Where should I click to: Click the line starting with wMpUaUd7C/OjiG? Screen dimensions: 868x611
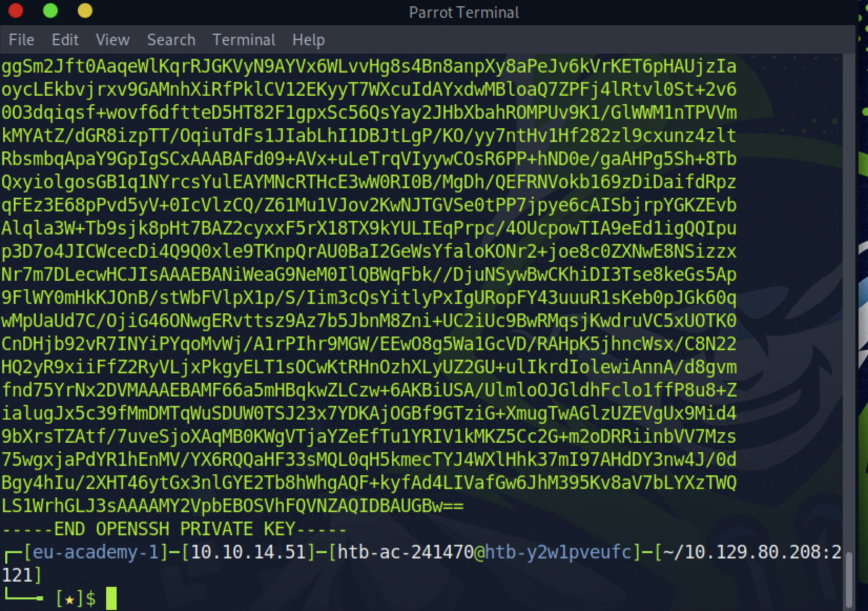coord(369,321)
